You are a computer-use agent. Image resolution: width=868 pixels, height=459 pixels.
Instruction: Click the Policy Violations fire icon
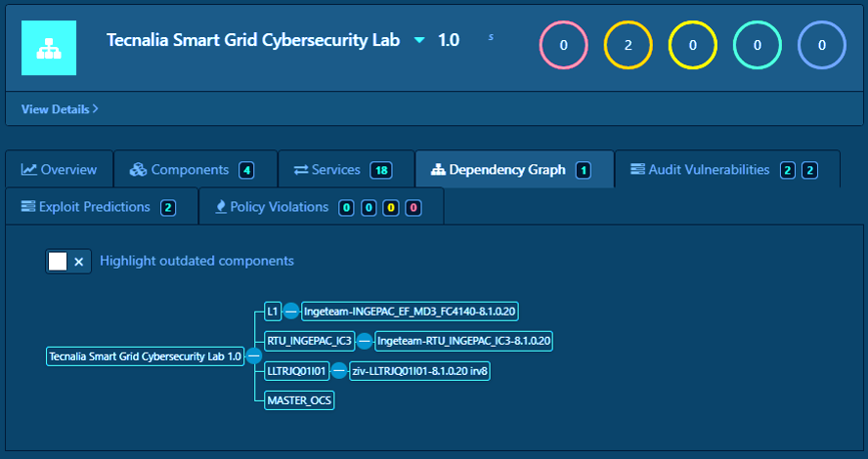click(x=221, y=207)
